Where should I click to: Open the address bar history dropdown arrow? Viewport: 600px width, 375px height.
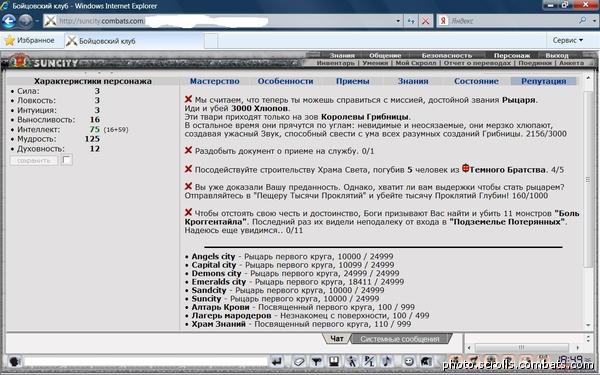(398, 21)
